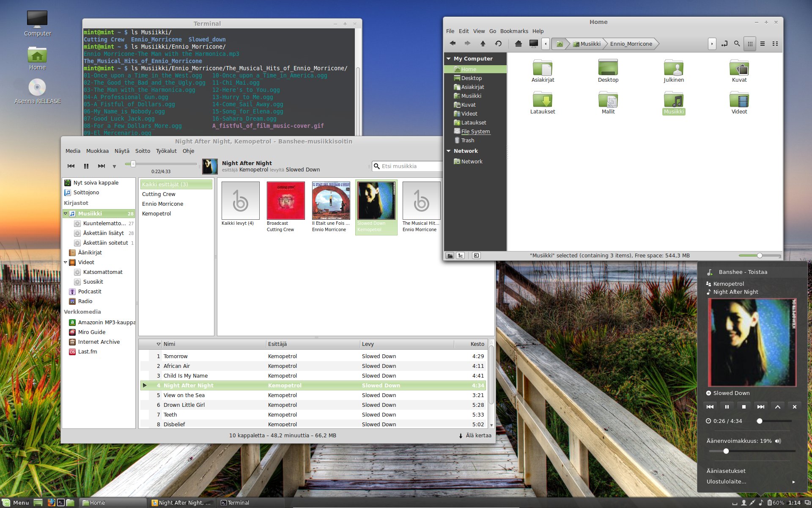Show tree sidebar view button

pyautogui.click(x=461, y=256)
